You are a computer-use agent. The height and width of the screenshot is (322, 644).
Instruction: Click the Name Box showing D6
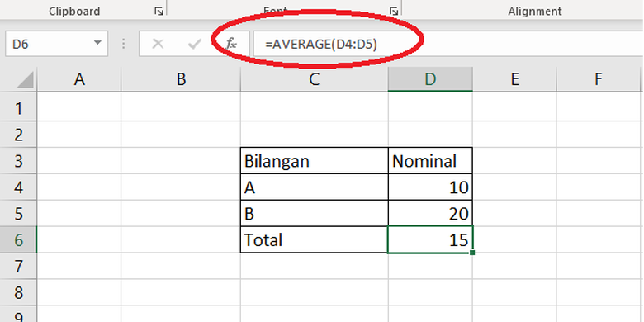(57, 44)
